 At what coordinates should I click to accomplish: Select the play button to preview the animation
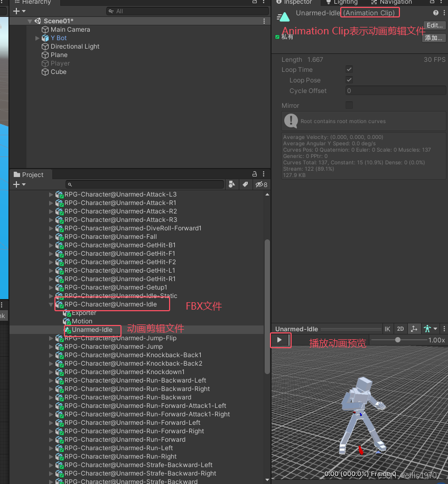280,340
